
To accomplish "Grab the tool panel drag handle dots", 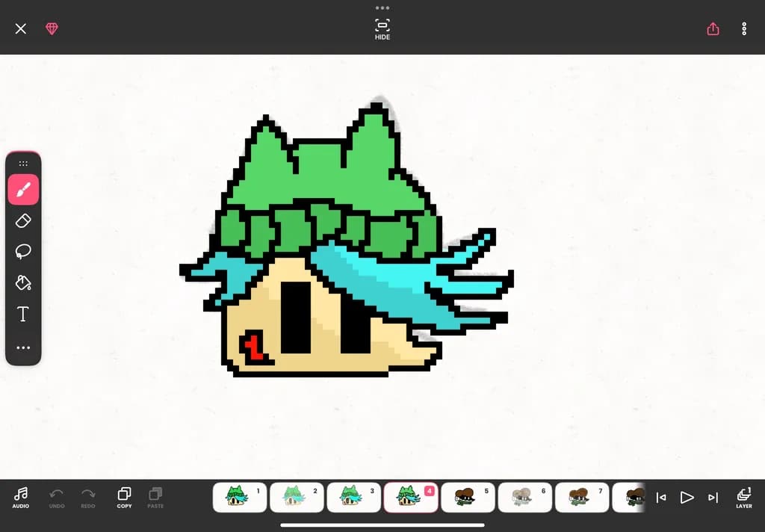I will point(23,164).
